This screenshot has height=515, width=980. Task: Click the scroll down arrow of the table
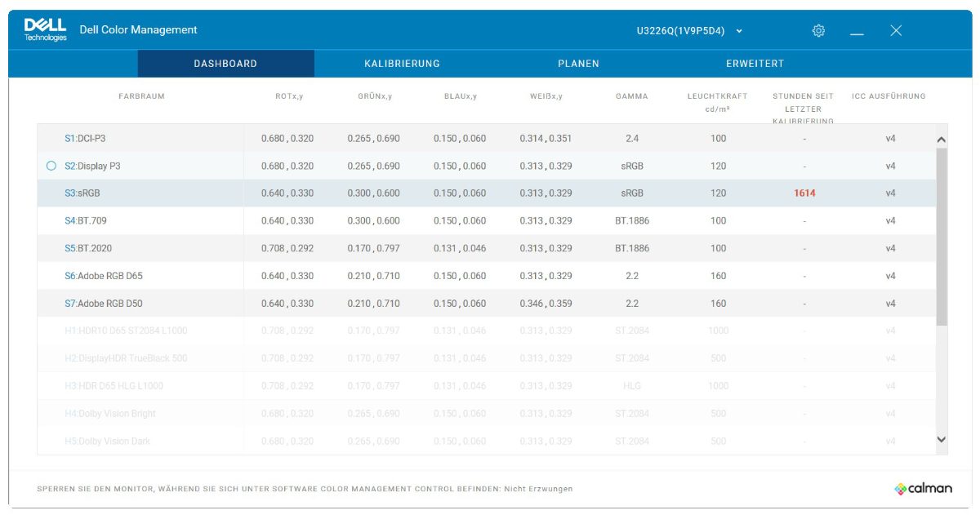tap(941, 440)
